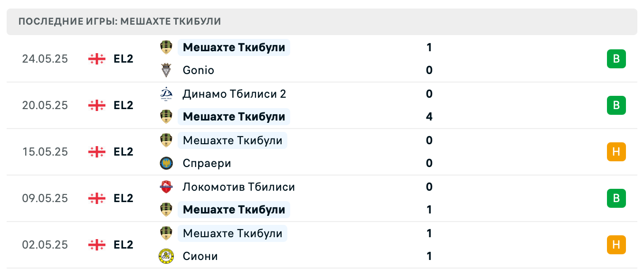Open Локомотив Тбилиси team link
644x278 pixels.
pyautogui.click(x=238, y=187)
